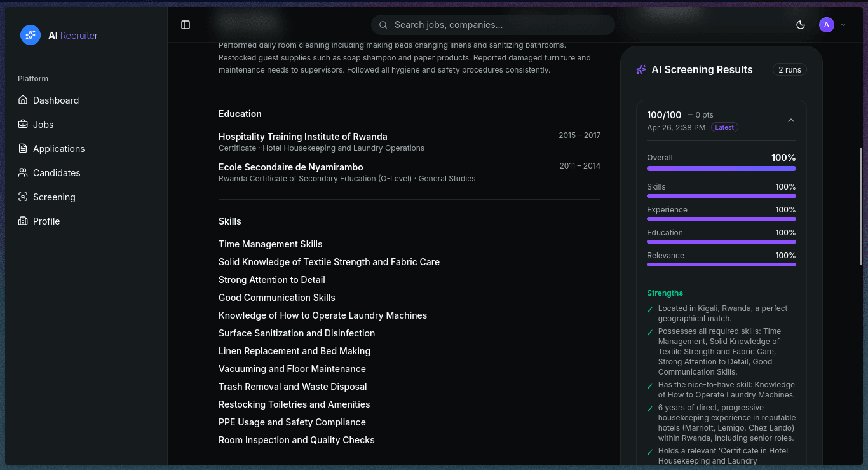Click the AI Screening Results sparkle icon
This screenshot has width=868, height=470.
(x=641, y=69)
